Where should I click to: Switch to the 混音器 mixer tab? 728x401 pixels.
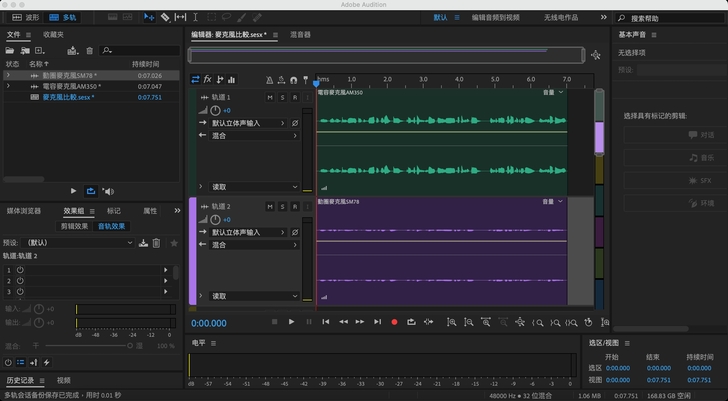[x=300, y=34]
